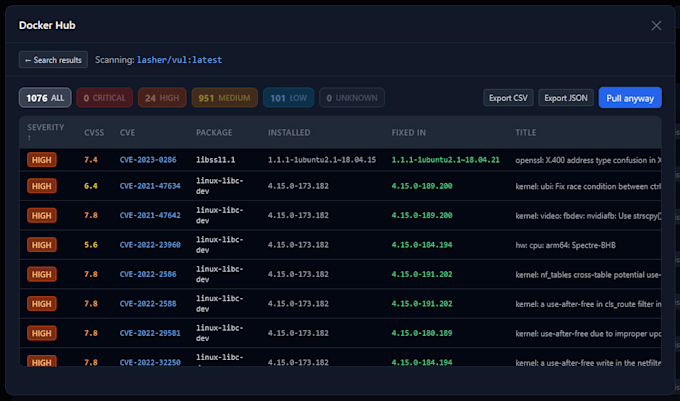Viewport: 680px width, 401px height.
Task: Open the lasher/vul:latest image link
Action: (x=179, y=60)
